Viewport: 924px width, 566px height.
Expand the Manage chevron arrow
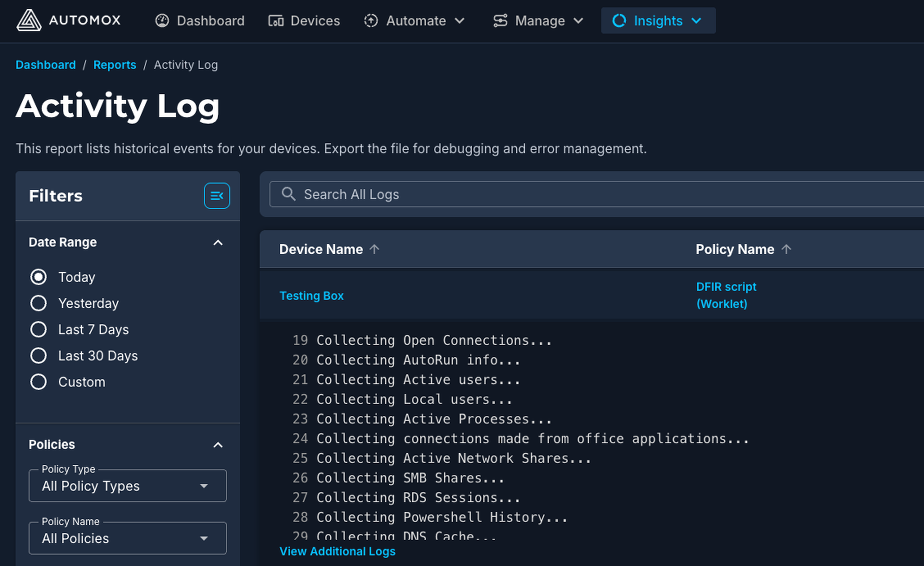coord(579,21)
